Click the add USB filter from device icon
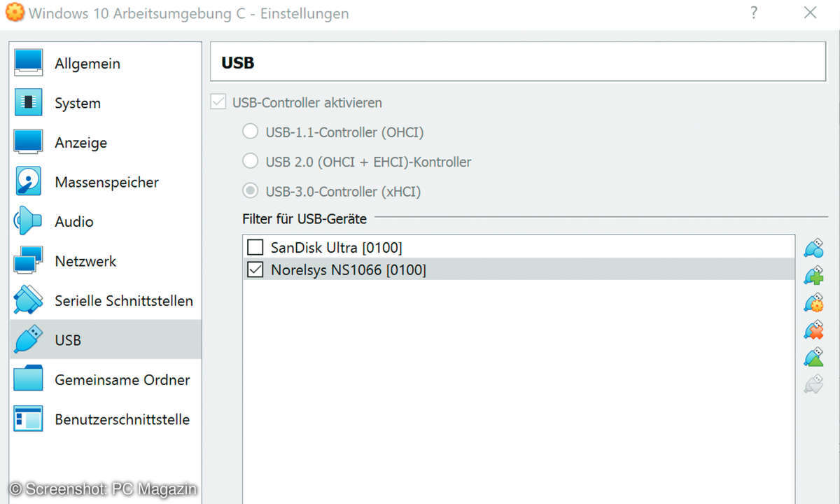The image size is (840, 504). [813, 275]
